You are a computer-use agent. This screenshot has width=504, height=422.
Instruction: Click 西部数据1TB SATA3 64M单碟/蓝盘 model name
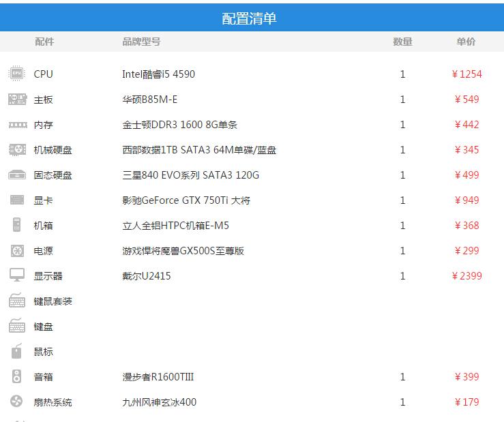pyautogui.click(x=199, y=150)
